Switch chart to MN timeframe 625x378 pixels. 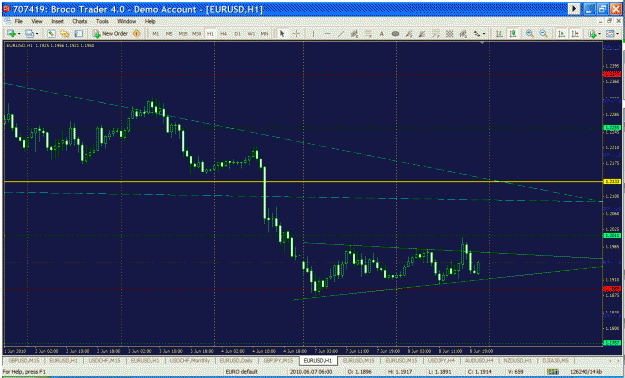[264, 34]
